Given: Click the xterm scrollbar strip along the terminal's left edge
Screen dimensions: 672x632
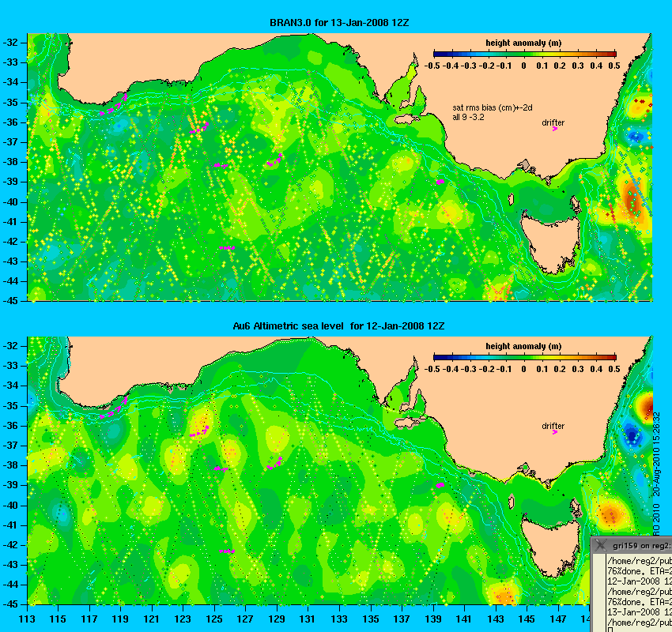Looking at the screenshot, I should tap(599, 593).
